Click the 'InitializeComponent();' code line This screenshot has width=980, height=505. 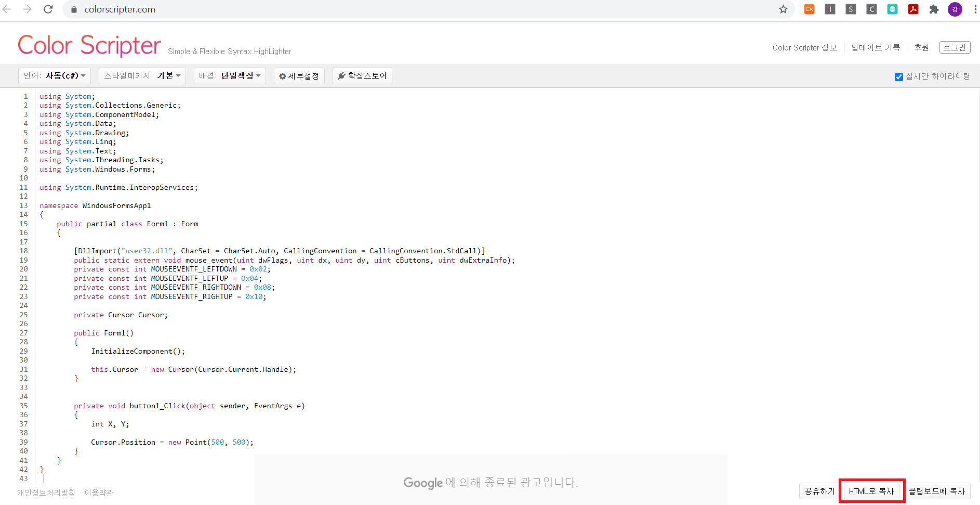tap(138, 351)
